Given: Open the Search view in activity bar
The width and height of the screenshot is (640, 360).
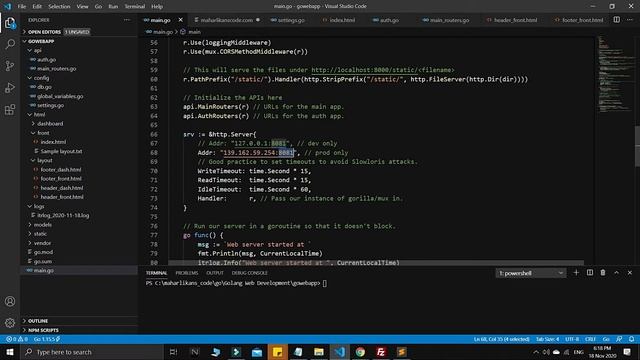Looking at the screenshot, I should click(10, 44).
